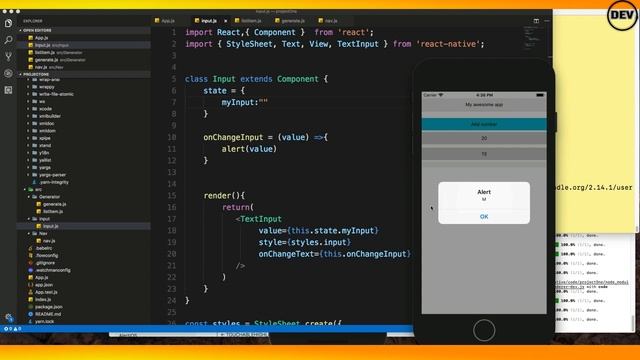Collapse the Generator folder
Screen dimensions: 640x360
[29, 197]
